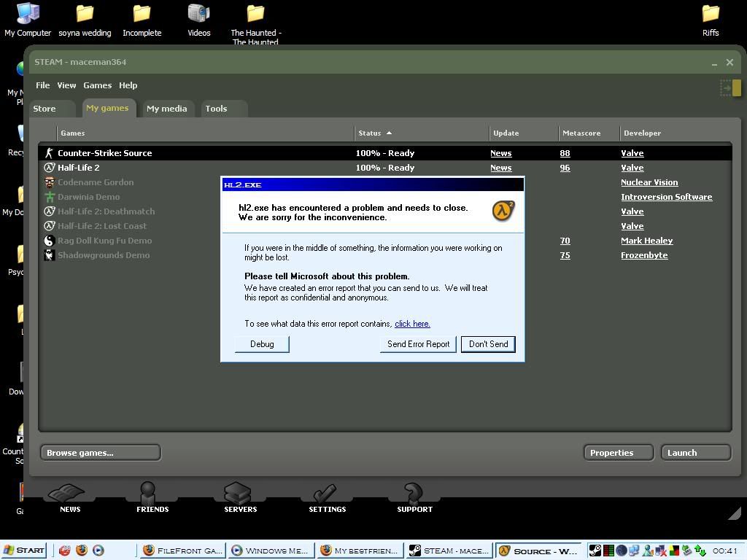Switch to the Store tab
The width and height of the screenshot is (747, 560).
coord(44,109)
